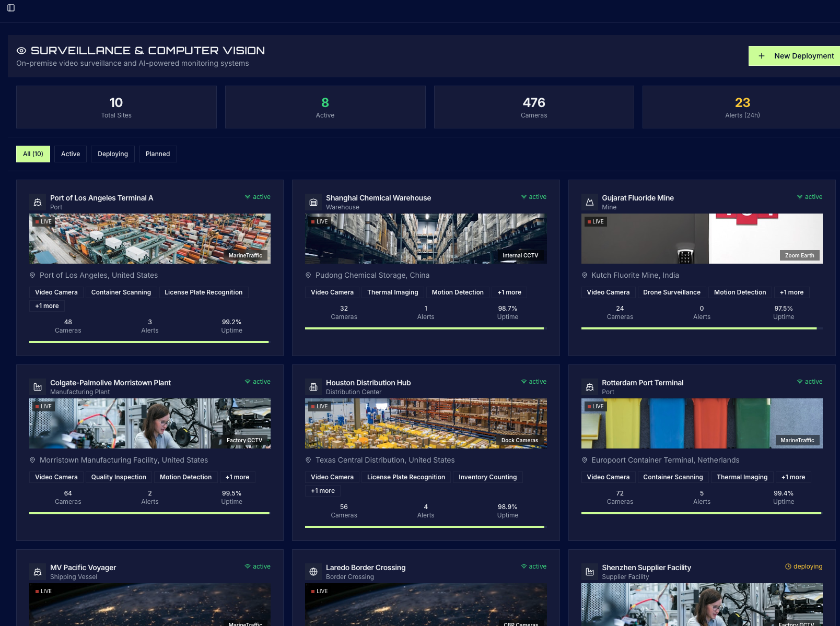Click the LIVE badge on Rotterdam Port Terminal feed

[596, 406]
